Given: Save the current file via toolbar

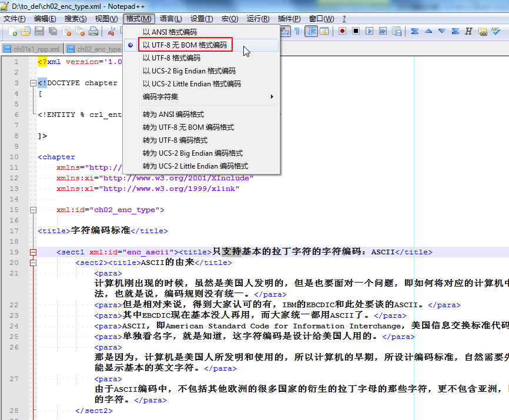Looking at the screenshot, I should 39,32.
